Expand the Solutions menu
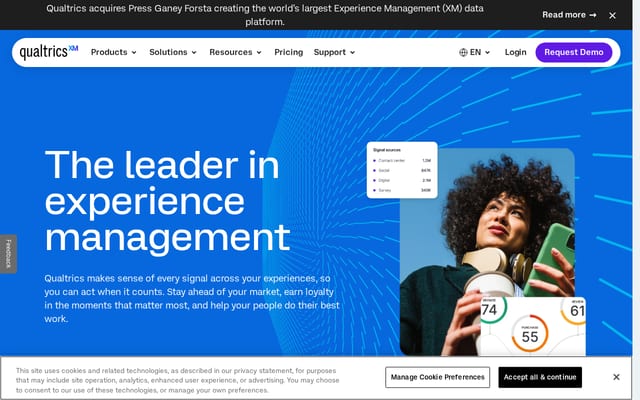This screenshot has width=640, height=400. pyautogui.click(x=173, y=52)
